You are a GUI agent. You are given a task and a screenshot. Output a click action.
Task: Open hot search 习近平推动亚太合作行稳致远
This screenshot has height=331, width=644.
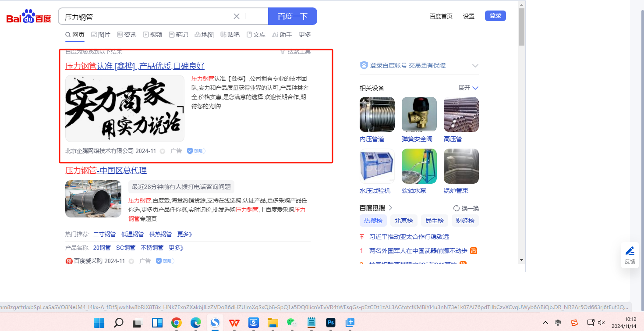coord(409,237)
